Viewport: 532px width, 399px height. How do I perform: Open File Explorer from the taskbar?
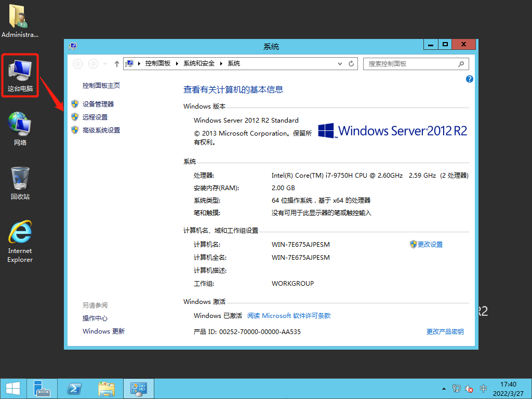[x=106, y=389]
